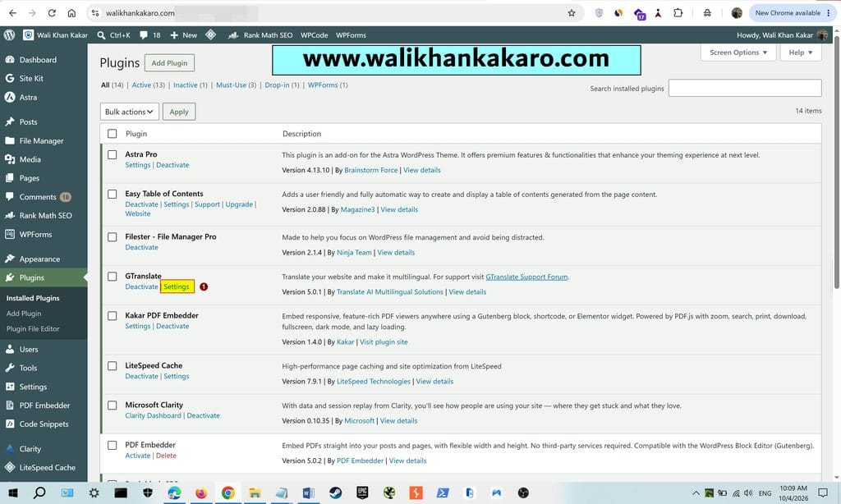841x504 pixels.
Task: Open GTranslate Settings link
Action: [x=177, y=286]
